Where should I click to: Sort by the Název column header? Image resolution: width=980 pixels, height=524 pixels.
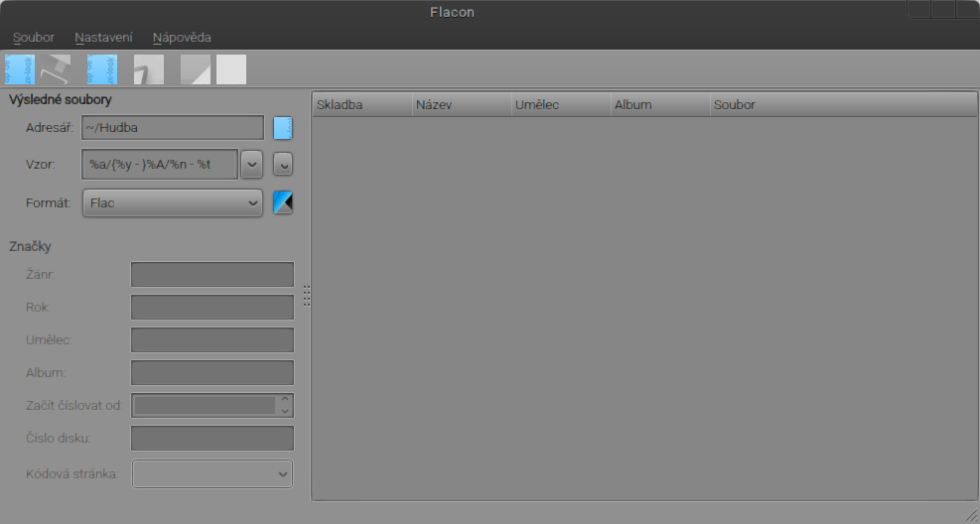coord(462,105)
